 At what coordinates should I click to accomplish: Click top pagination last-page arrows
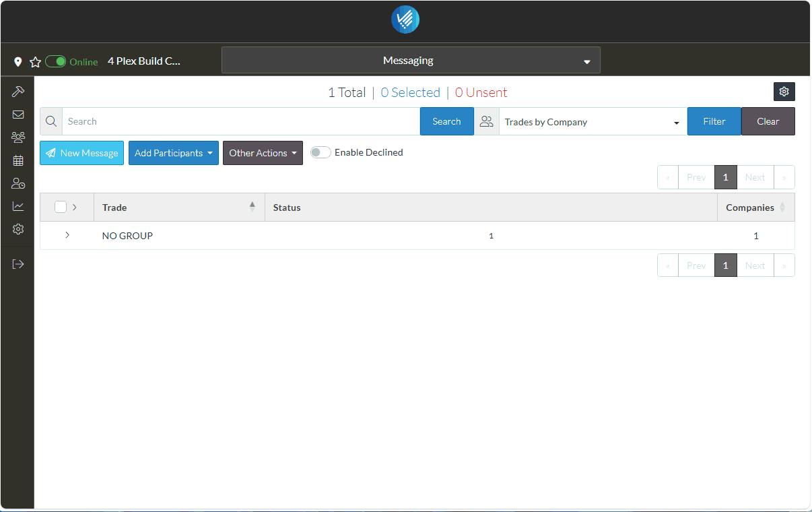(x=784, y=177)
